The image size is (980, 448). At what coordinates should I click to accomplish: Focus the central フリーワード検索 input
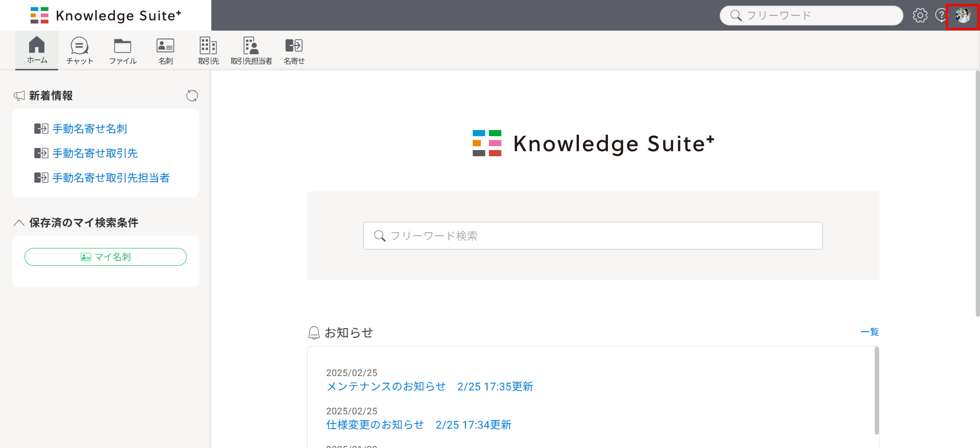[593, 236]
